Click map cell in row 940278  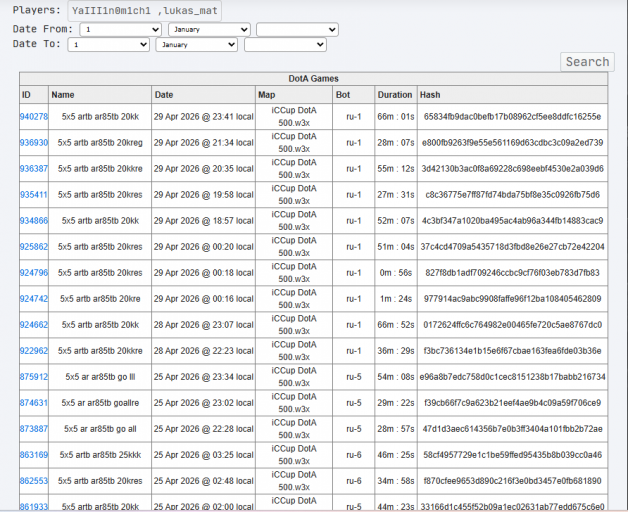coord(294,117)
